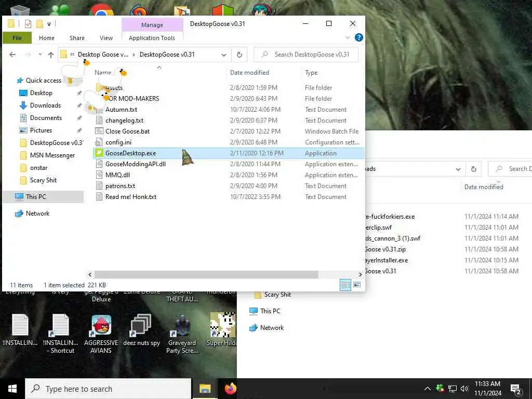Screen dimensions: 532x399
Task: Go up one folder level arrow
Action: point(50,55)
